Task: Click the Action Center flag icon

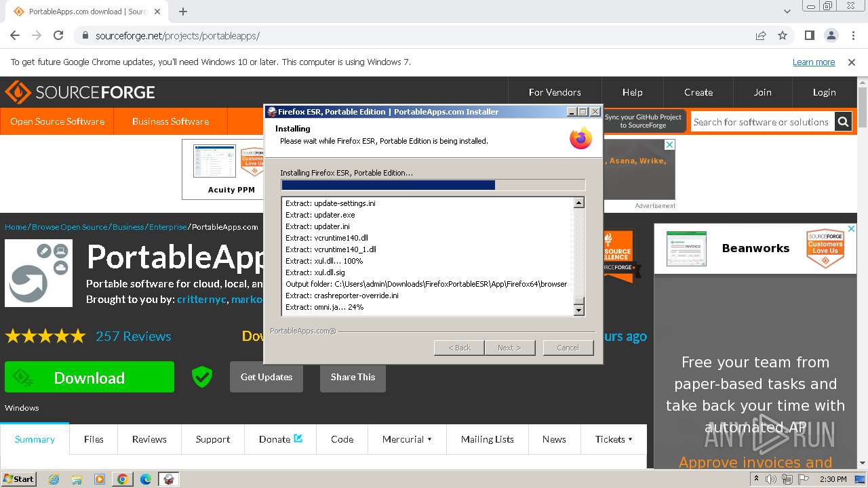Action: pyautogui.click(x=804, y=479)
